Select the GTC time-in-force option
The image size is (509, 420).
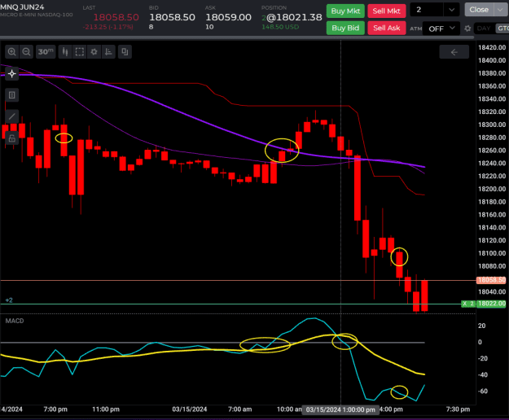pyautogui.click(x=502, y=28)
